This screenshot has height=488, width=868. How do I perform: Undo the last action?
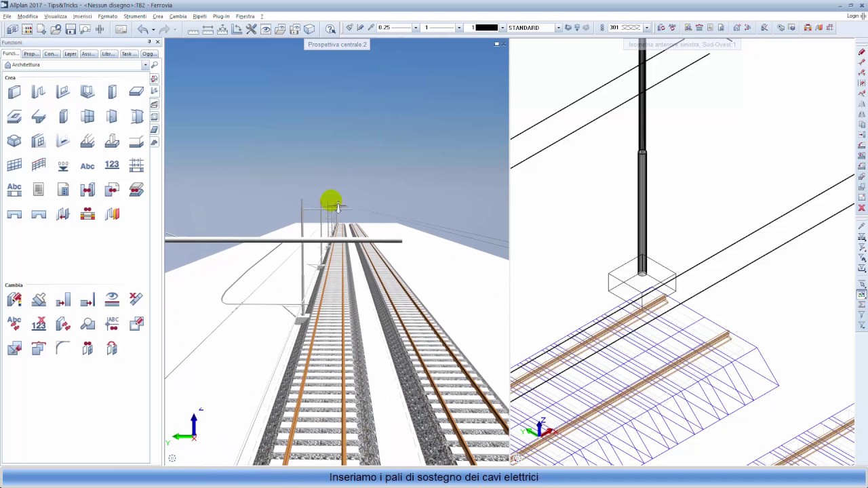point(142,28)
